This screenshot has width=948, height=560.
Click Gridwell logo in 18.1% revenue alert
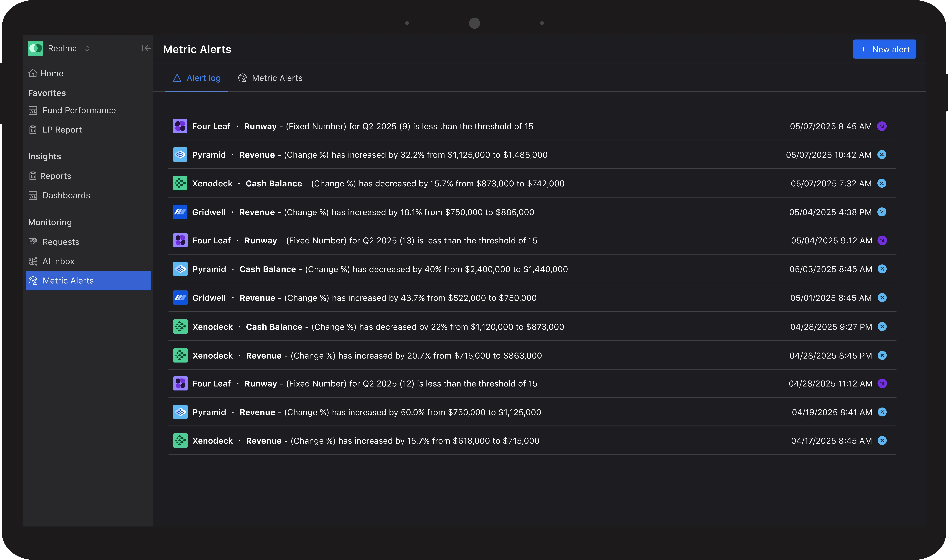pyautogui.click(x=180, y=212)
